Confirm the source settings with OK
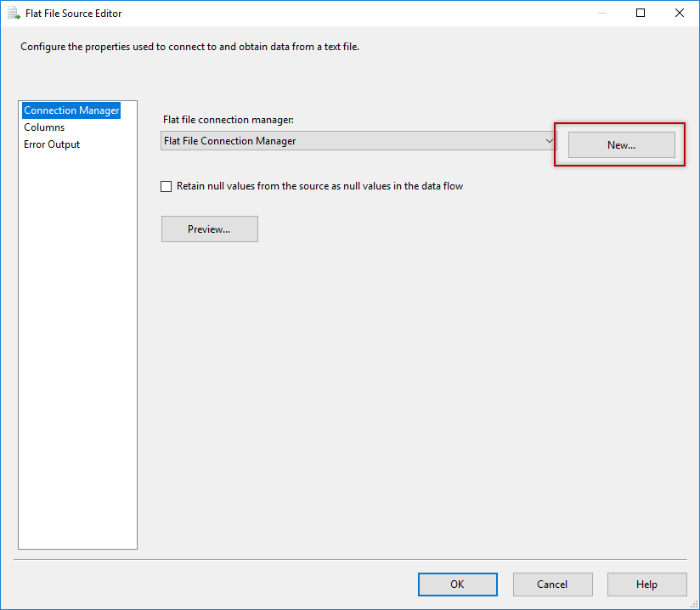Viewport: 700px width, 610px height. tap(457, 584)
